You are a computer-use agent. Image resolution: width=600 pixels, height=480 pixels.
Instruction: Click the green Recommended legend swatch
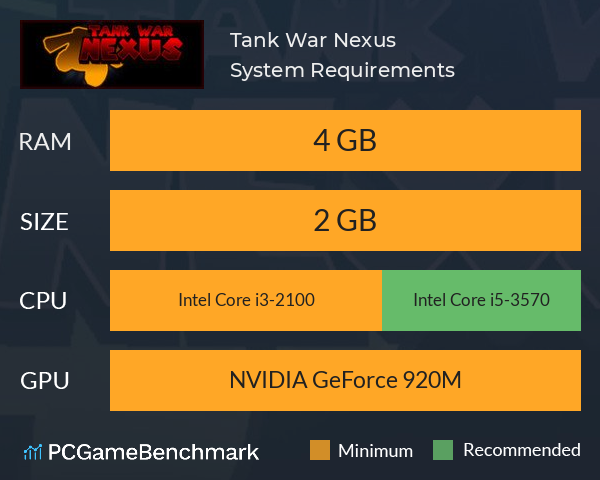point(443,450)
